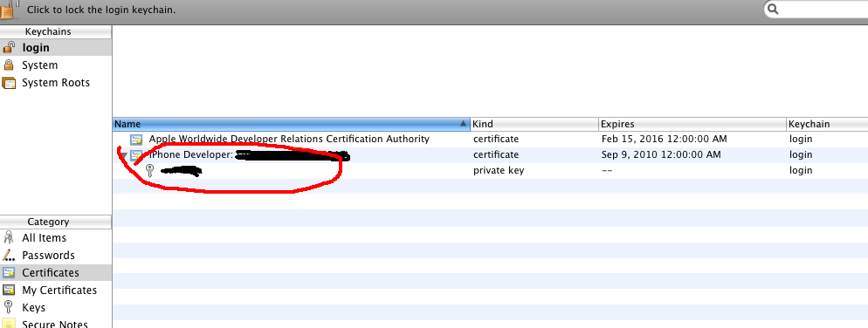
Task: Select the Apple Worldwide Developer Relations Certification Authority row
Action: coord(490,139)
